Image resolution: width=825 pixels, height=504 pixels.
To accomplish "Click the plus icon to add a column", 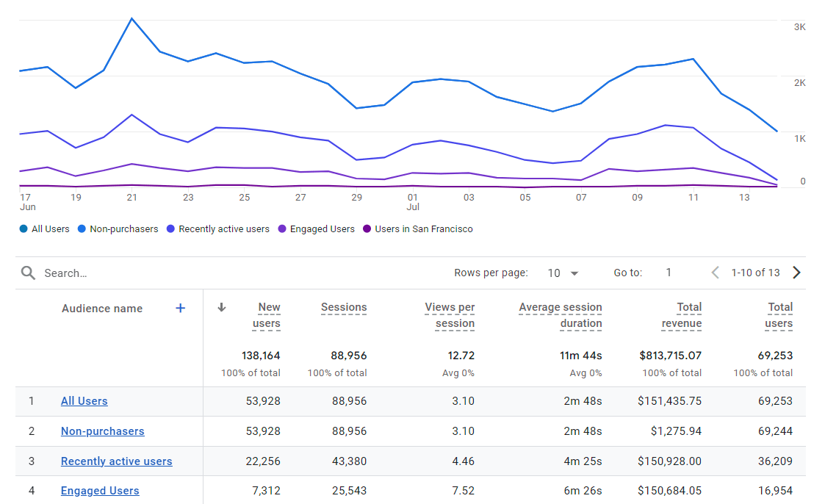I will point(180,309).
